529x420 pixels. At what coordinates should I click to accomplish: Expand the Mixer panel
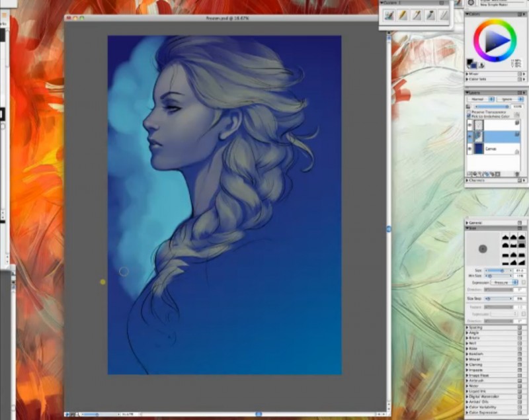(468, 74)
